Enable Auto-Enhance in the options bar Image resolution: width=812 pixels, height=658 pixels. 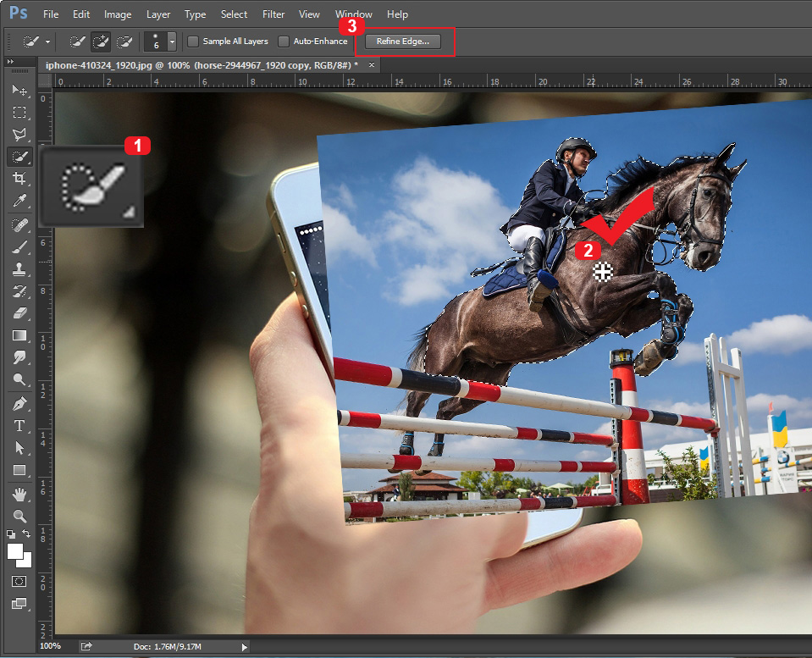click(x=284, y=41)
